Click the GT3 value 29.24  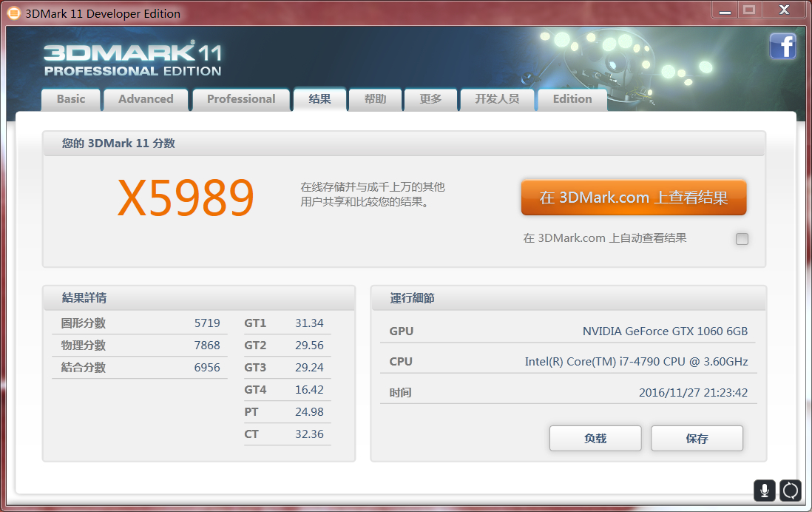[309, 368]
